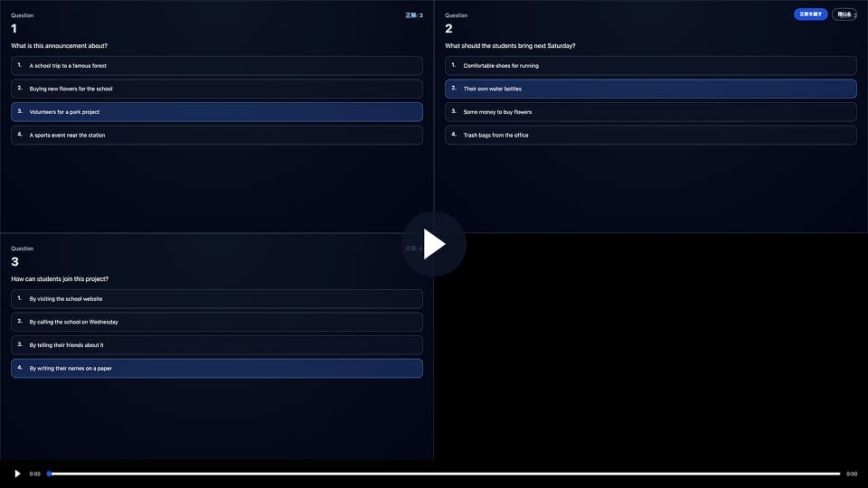Select 'By calling the school on Wednesday'
Screen dimensions: 868x488
(216, 322)
